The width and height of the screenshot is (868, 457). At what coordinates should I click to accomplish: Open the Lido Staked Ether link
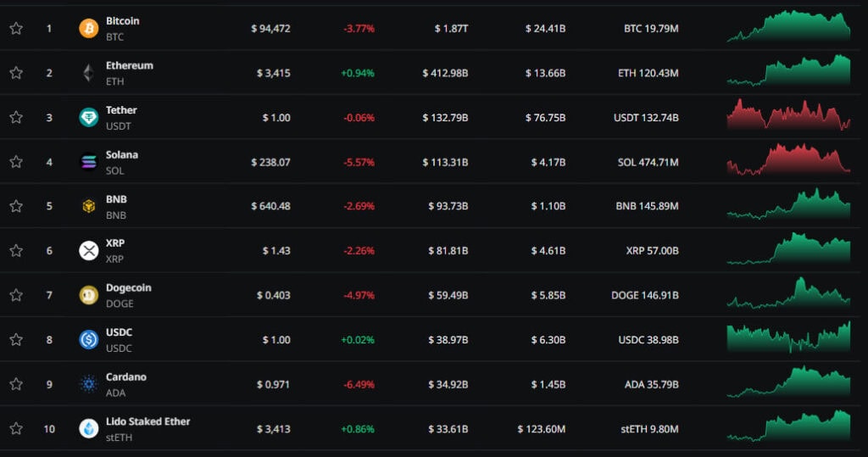point(147,421)
